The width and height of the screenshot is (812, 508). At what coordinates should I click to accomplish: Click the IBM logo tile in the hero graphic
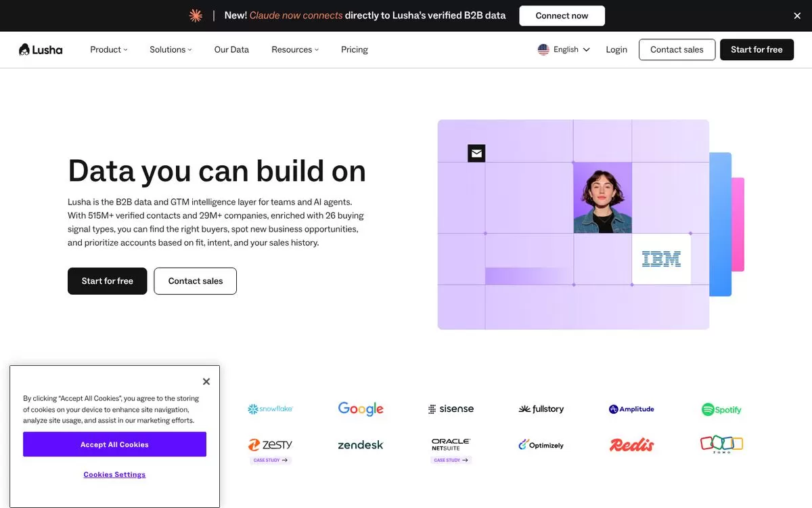(661, 259)
